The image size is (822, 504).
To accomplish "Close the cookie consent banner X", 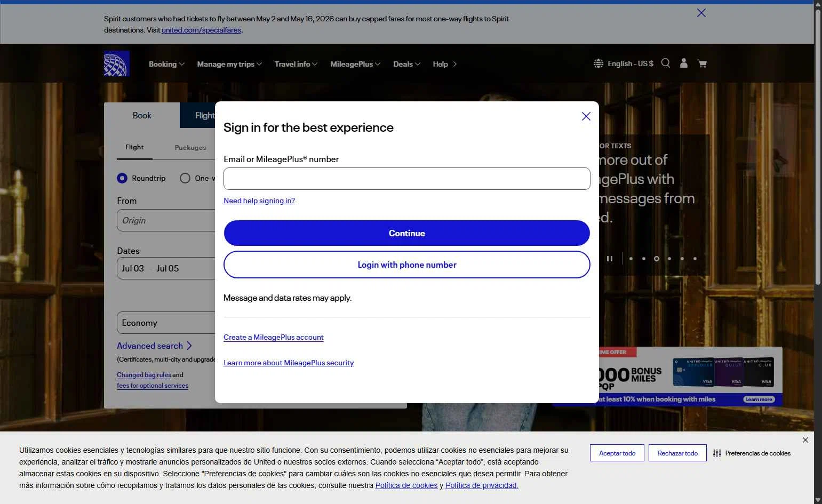I will tap(805, 440).
